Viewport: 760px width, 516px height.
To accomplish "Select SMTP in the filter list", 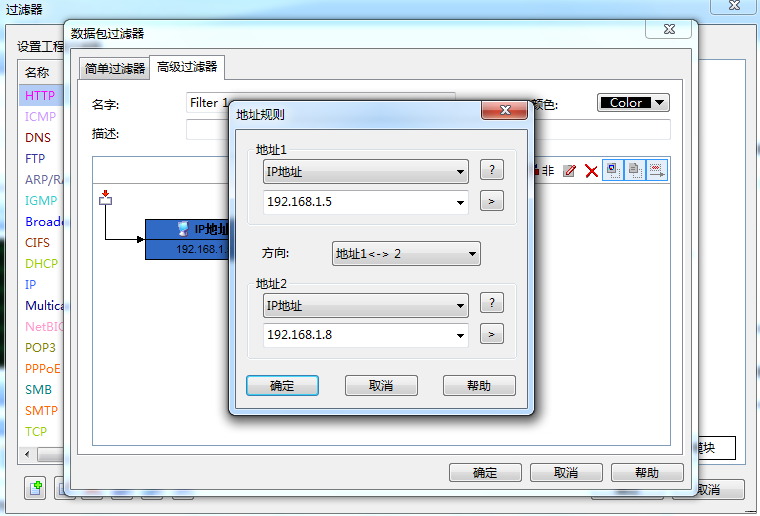I will pyautogui.click(x=41, y=411).
